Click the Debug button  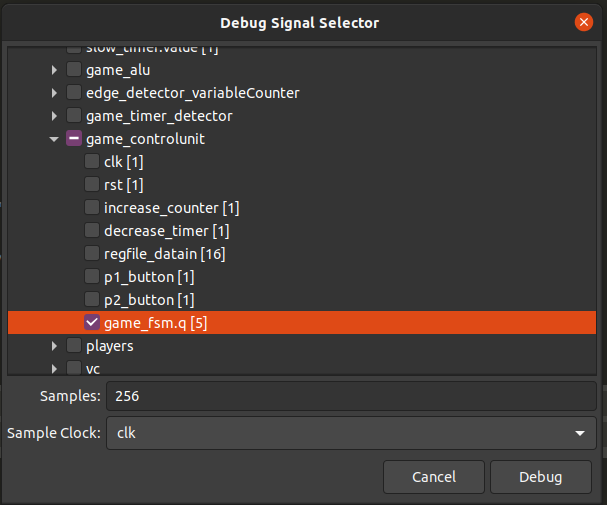(541, 477)
